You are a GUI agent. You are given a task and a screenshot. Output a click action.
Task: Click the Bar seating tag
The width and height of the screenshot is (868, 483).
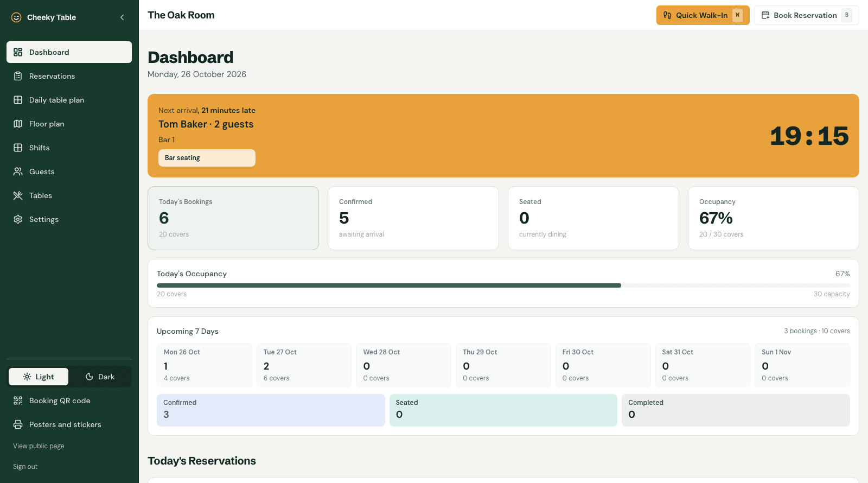(207, 158)
